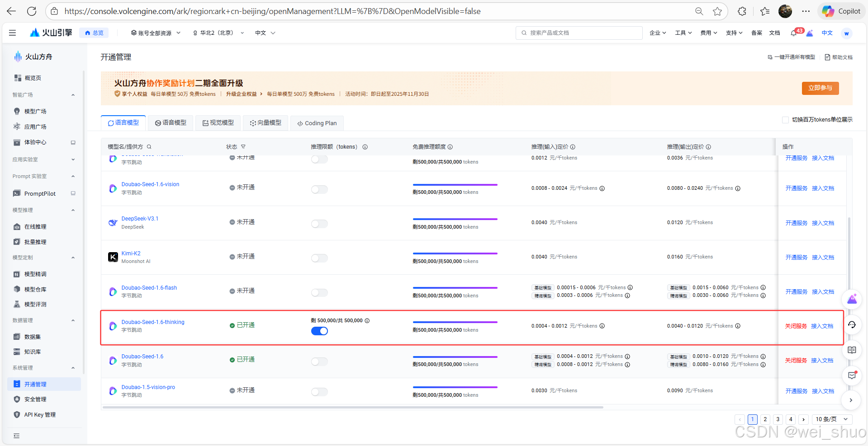
Task: Open 概览页 in sidebar
Action: 33,78
